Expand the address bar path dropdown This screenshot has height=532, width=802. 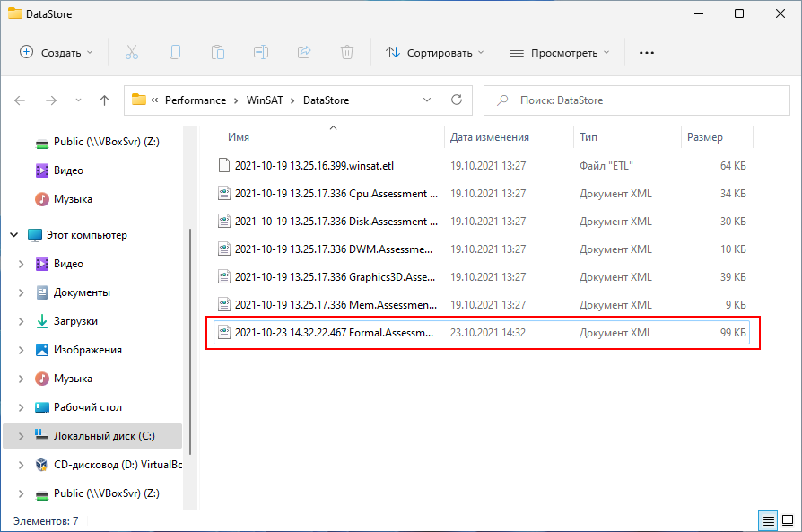pyautogui.click(x=427, y=100)
